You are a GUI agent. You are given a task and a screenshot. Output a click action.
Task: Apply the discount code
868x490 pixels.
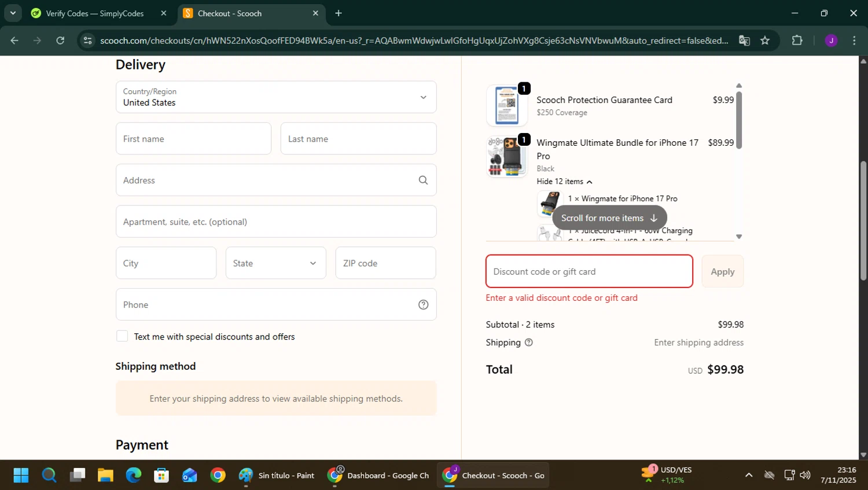pos(723,271)
